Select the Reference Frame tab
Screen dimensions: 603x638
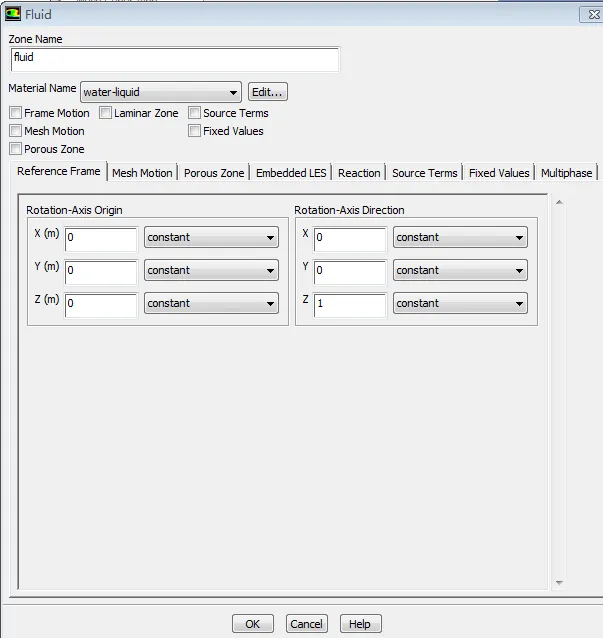tap(59, 171)
